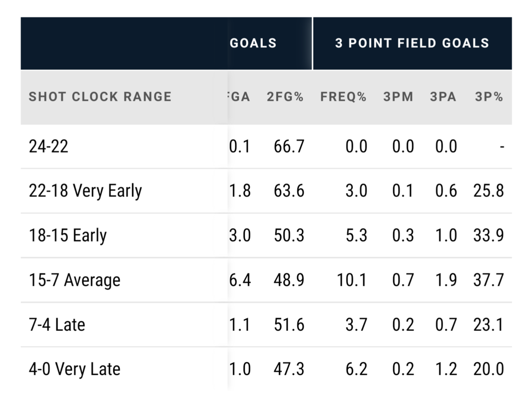This screenshot has width=532, height=399.
Task: Click the partially hidden GOALS group header
Action: [x=253, y=43]
